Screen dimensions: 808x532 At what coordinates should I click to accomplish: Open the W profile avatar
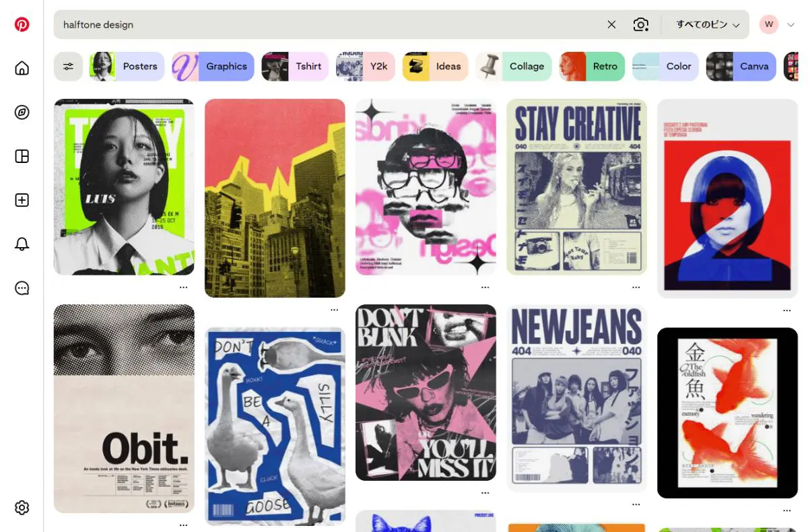point(769,24)
